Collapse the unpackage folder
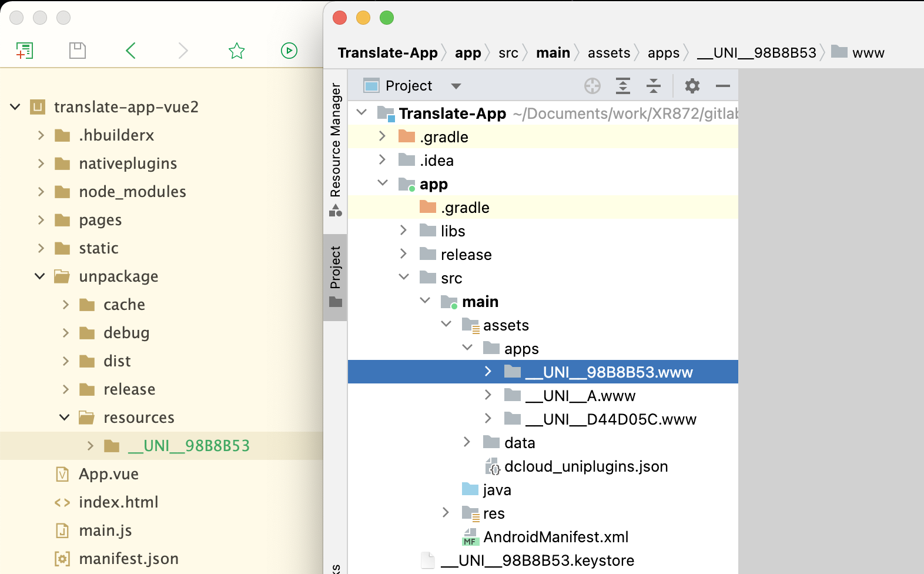The width and height of the screenshot is (924, 574). coord(39,276)
